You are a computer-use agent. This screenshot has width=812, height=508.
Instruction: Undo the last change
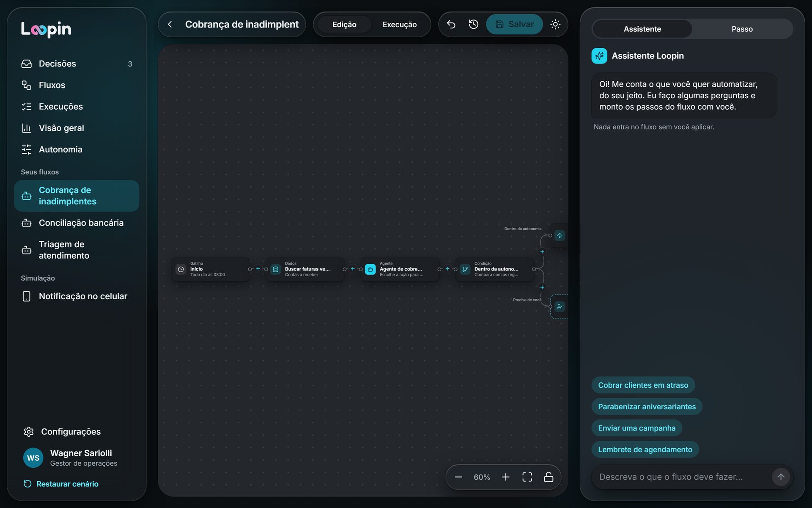tap(451, 25)
